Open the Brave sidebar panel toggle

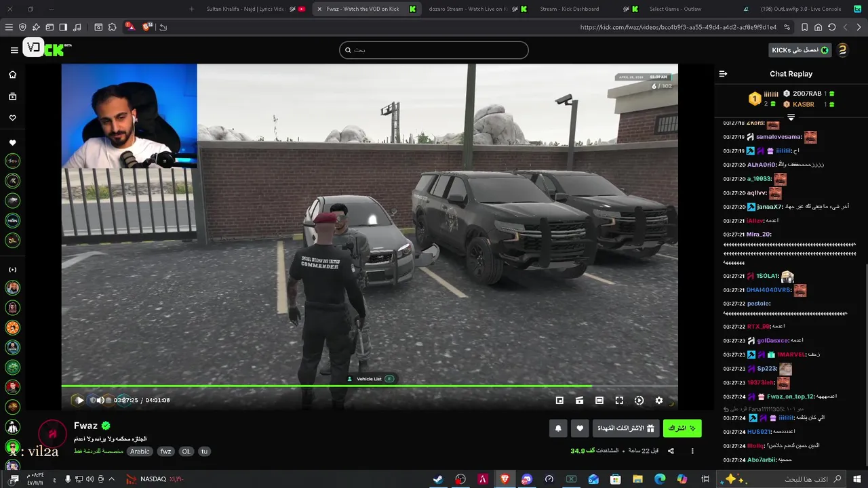tap(63, 27)
